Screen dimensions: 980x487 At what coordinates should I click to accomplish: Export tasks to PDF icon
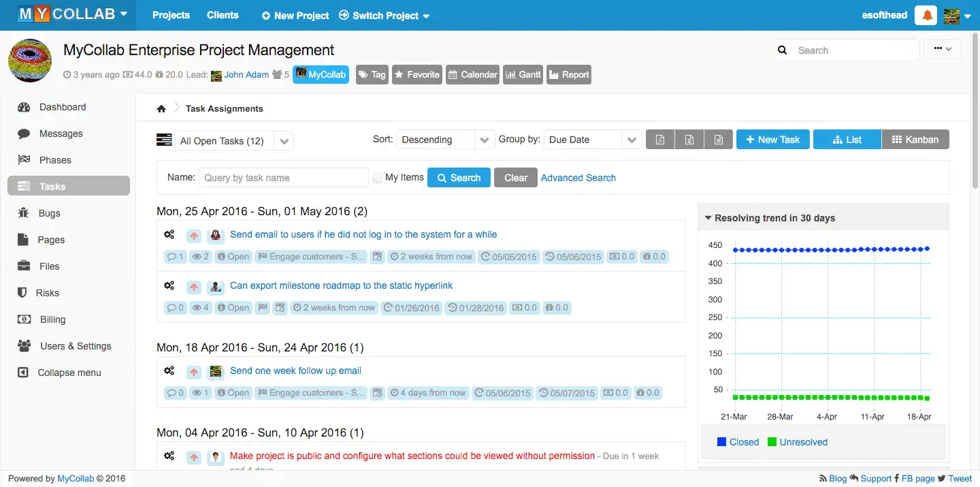point(659,140)
